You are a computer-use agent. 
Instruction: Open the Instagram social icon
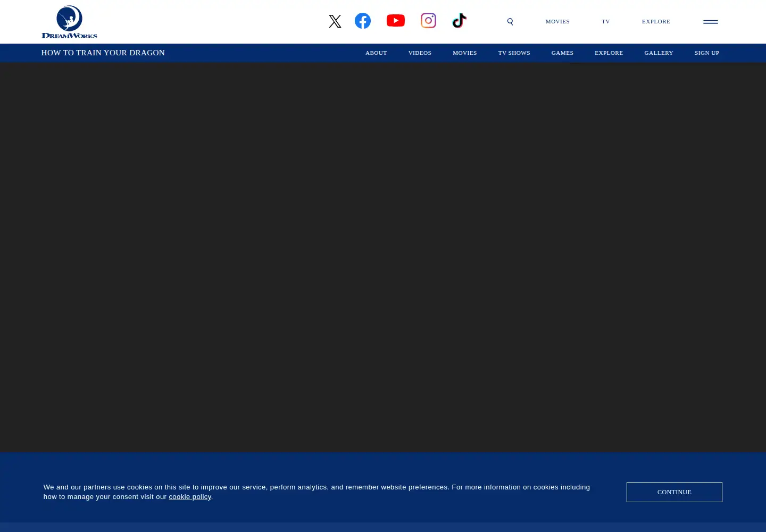(428, 20)
